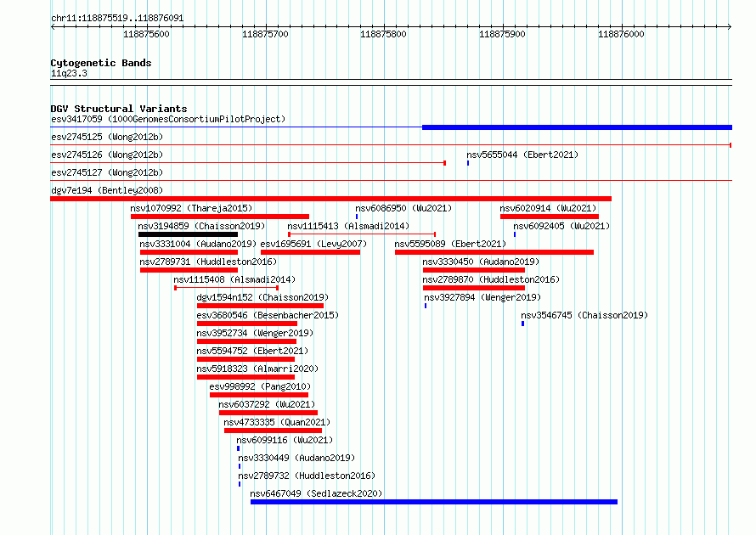Click esv998992 (Pang2010) label
The width and height of the screenshot is (756, 535).
261,386
